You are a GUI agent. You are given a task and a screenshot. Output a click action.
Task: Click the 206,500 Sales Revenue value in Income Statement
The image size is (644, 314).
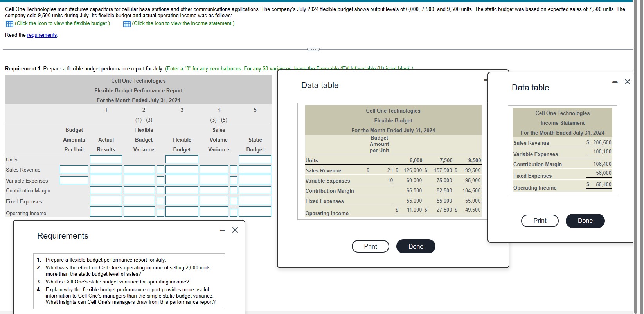click(x=602, y=143)
